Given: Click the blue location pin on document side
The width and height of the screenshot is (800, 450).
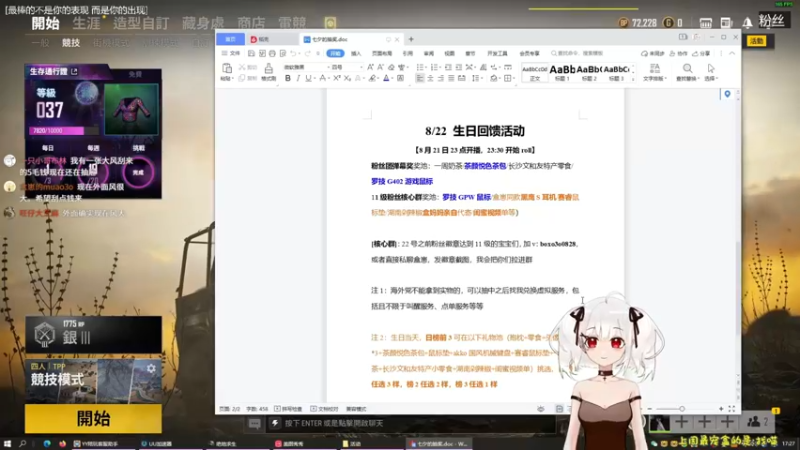Looking at the screenshot, I should click(x=727, y=94).
